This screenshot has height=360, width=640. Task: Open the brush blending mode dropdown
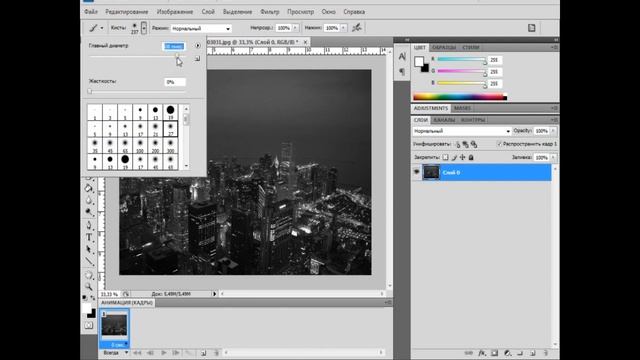[201, 28]
